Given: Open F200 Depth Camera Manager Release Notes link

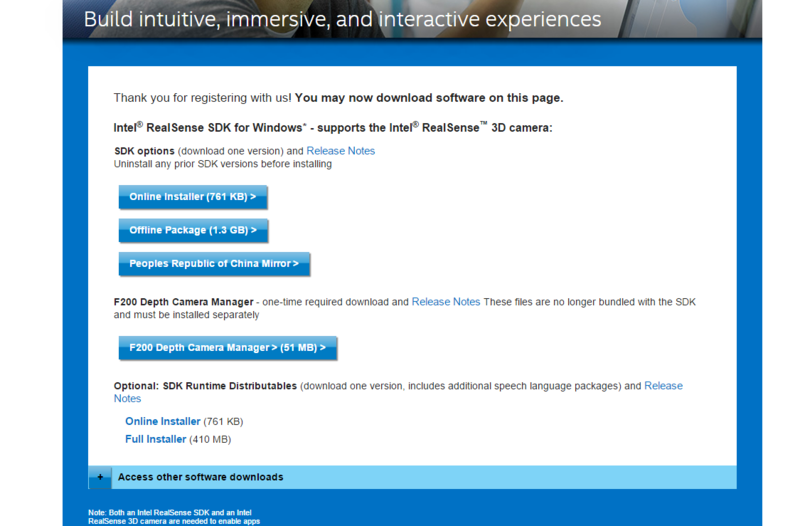Looking at the screenshot, I should click(445, 302).
